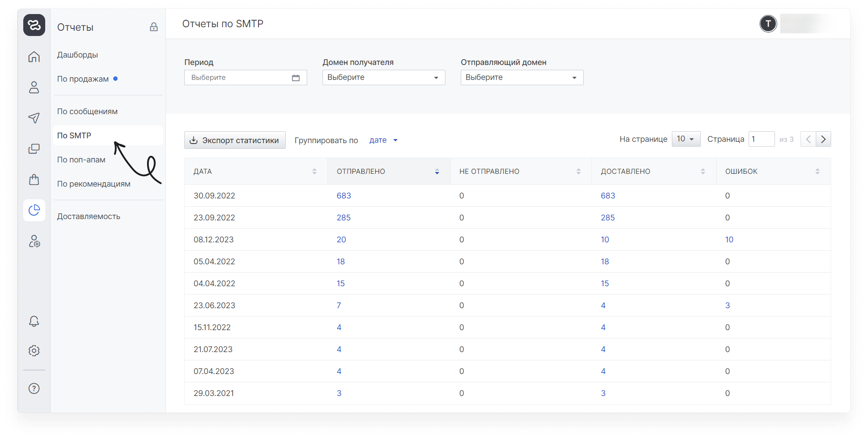Sort table by ДАТА column

[314, 171]
